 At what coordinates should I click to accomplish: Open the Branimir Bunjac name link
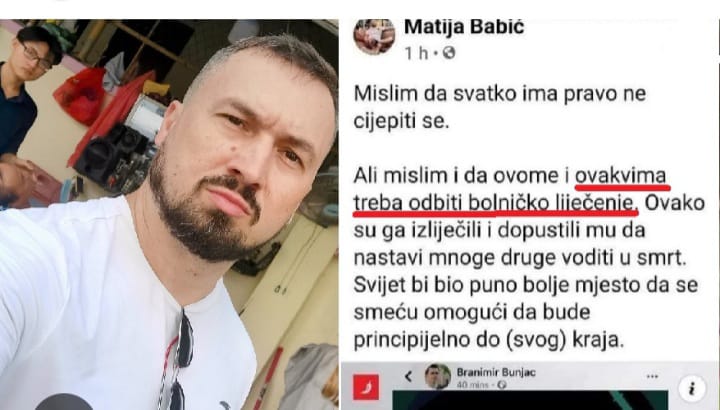tap(496, 372)
